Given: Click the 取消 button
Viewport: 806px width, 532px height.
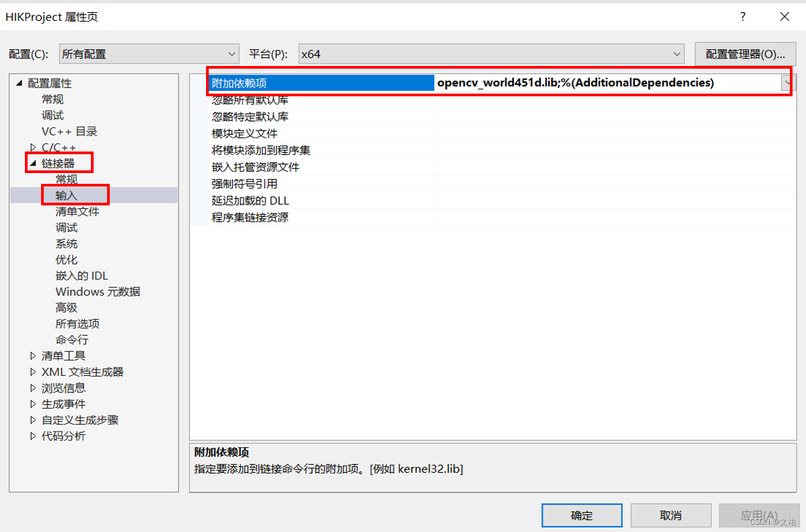Looking at the screenshot, I should click(x=671, y=516).
